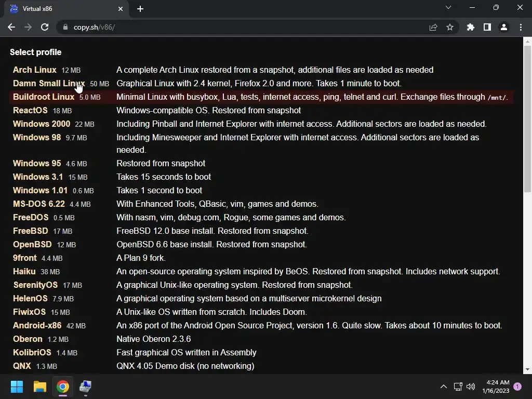Select the Virtual x86 tab

[x=66, y=9]
